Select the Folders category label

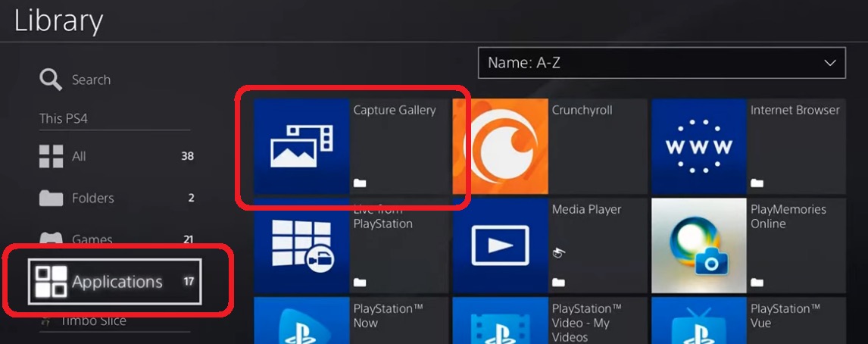tap(93, 199)
